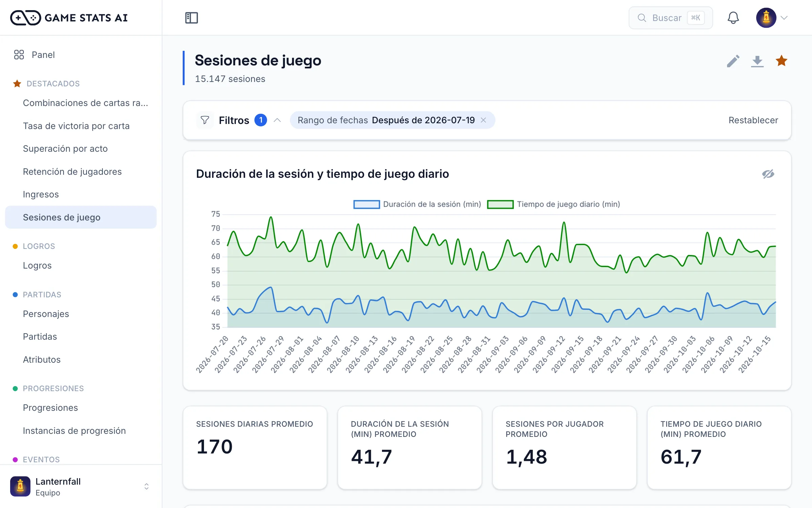The image size is (812, 508).
Task: Click the Filtros count badge
Action: (261, 120)
